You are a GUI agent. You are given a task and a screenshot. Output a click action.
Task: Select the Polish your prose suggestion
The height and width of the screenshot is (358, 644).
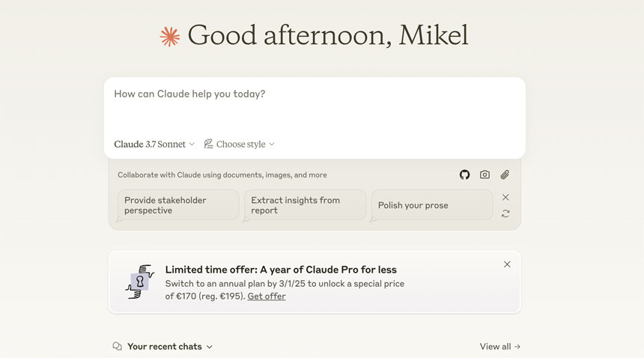click(432, 205)
